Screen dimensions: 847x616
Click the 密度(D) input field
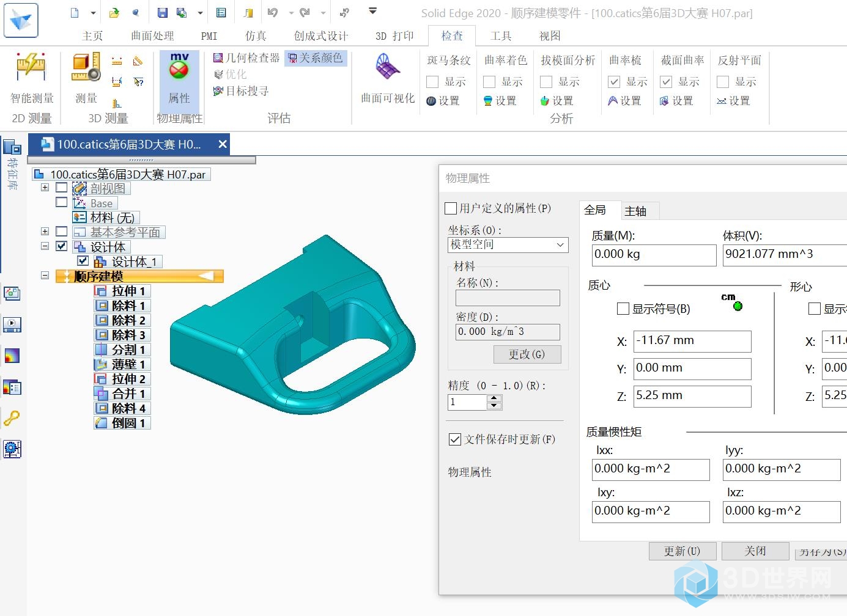[508, 332]
